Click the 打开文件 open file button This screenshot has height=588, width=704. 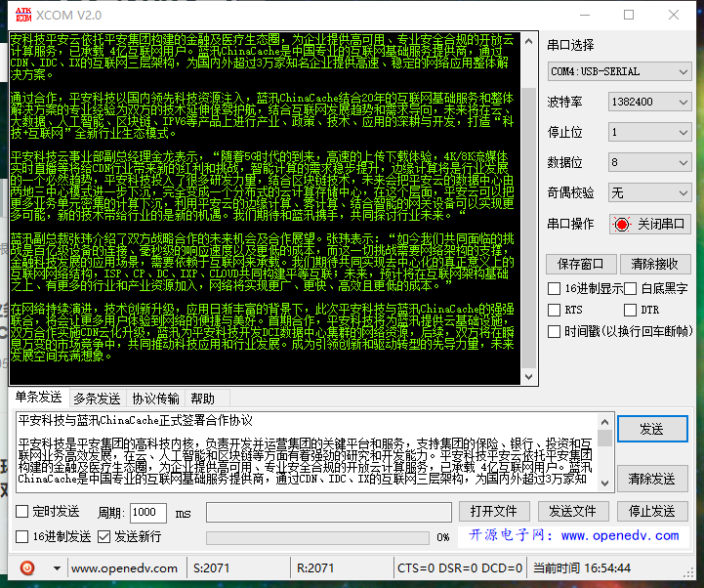494,511
